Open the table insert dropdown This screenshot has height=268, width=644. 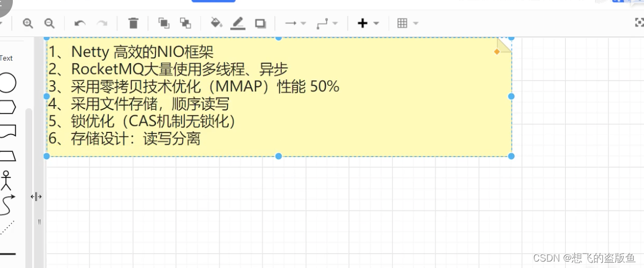(x=408, y=23)
